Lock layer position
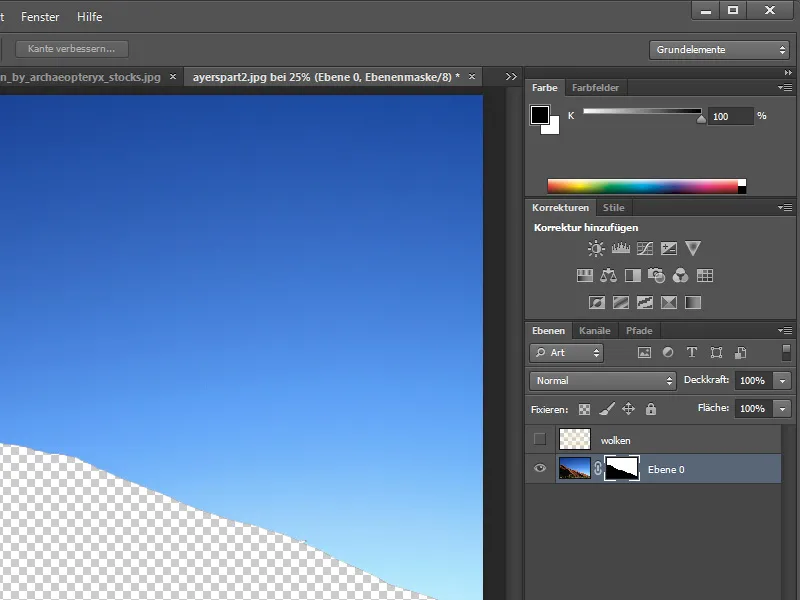Viewport: 800px width, 600px height. [x=629, y=409]
